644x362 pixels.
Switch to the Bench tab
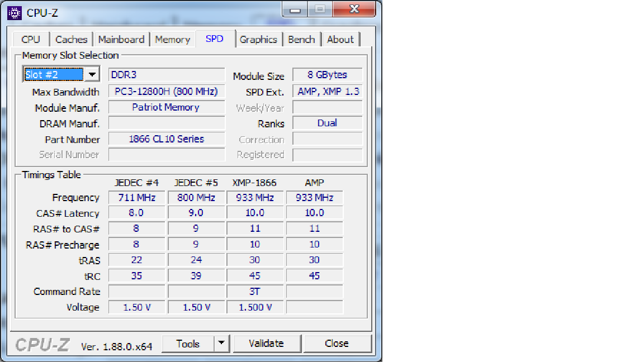[x=301, y=40]
